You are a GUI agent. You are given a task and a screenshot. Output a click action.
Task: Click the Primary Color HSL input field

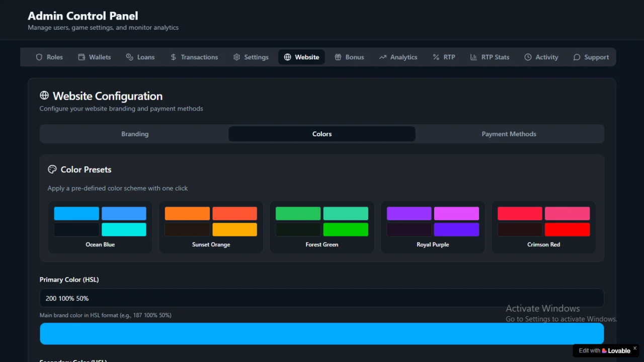point(322,298)
